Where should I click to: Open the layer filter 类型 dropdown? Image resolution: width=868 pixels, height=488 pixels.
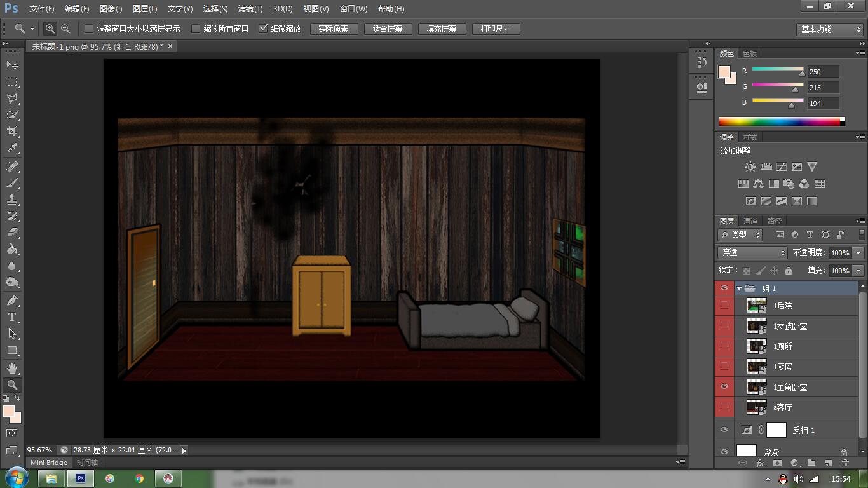(740, 235)
